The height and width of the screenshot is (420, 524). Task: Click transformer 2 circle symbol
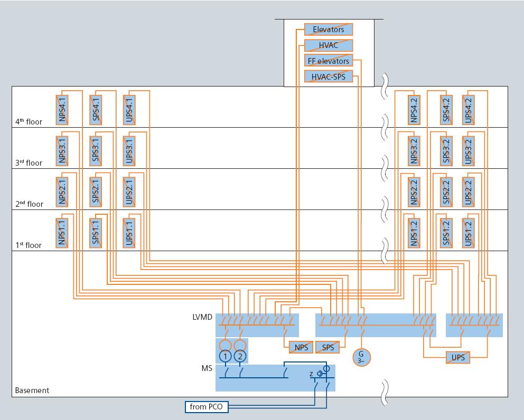coord(240,356)
